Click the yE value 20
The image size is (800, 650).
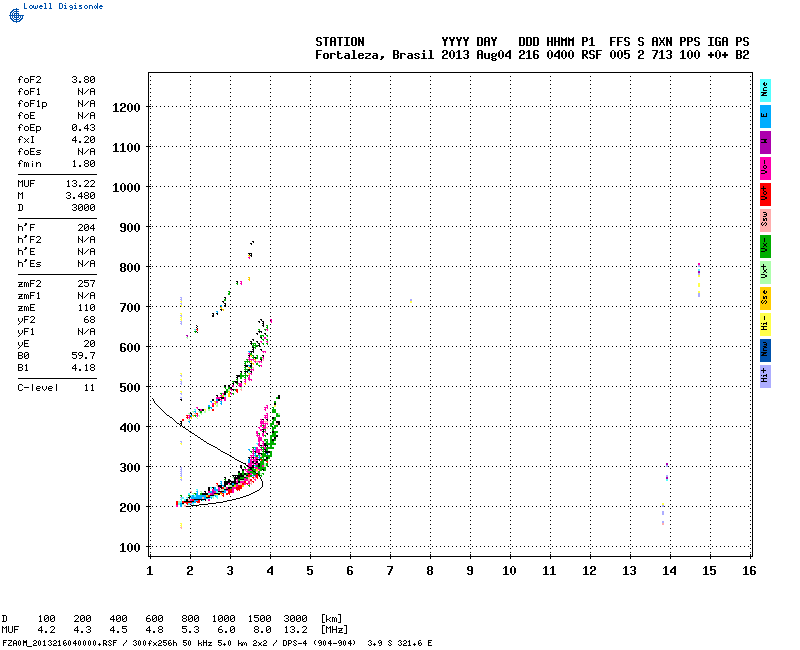[x=89, y=344]
